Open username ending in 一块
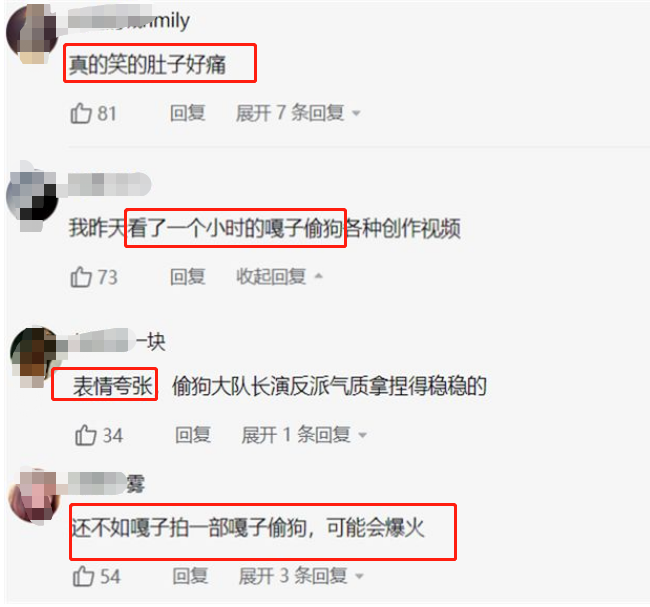The image size is (650, 607). click(x=117, y=341)
